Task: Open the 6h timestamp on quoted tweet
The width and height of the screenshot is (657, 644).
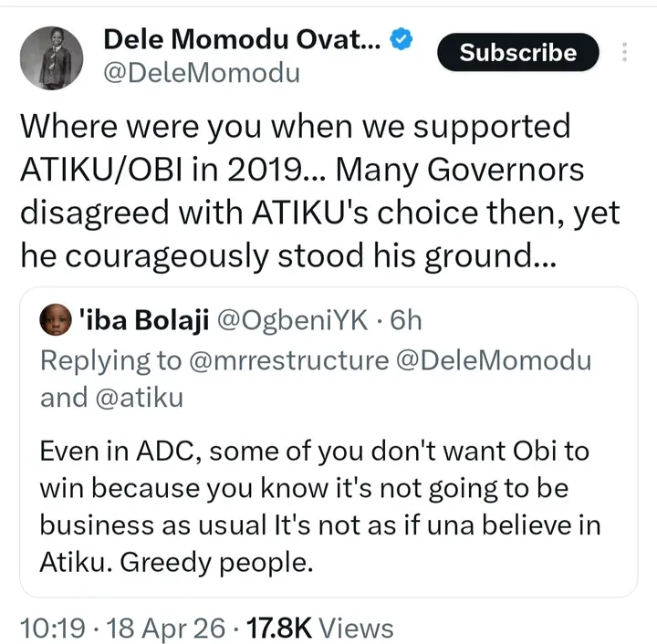Action: tap(405, 320)
